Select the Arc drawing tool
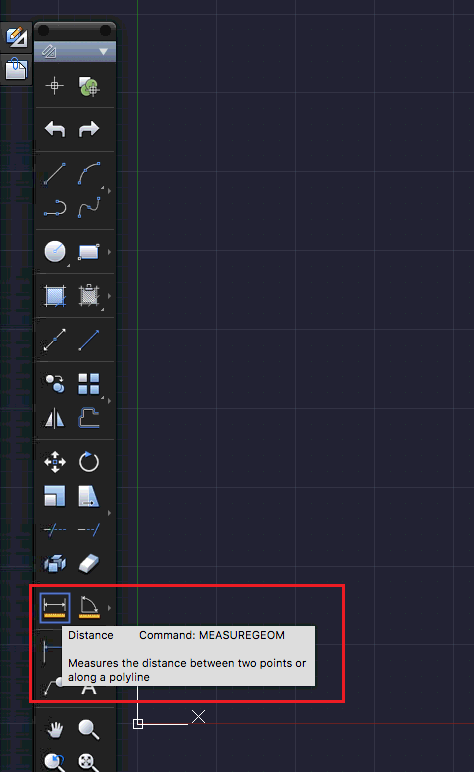Image resolution: width=474 pixels, height=772 pixels. coord(89,173)
